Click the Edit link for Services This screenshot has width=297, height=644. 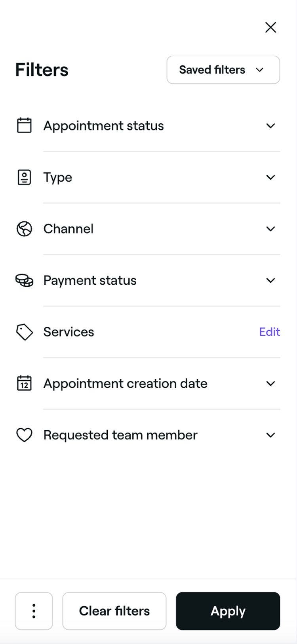[269, 332]
